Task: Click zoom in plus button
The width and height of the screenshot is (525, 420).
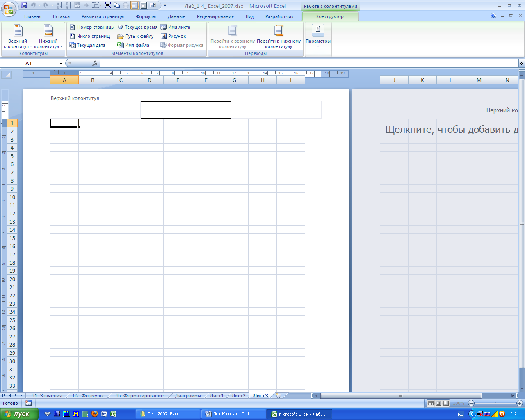Action: click(519, 403)
